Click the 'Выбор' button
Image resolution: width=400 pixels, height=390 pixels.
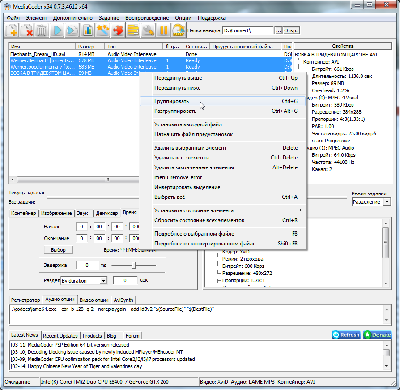point(58,250)
